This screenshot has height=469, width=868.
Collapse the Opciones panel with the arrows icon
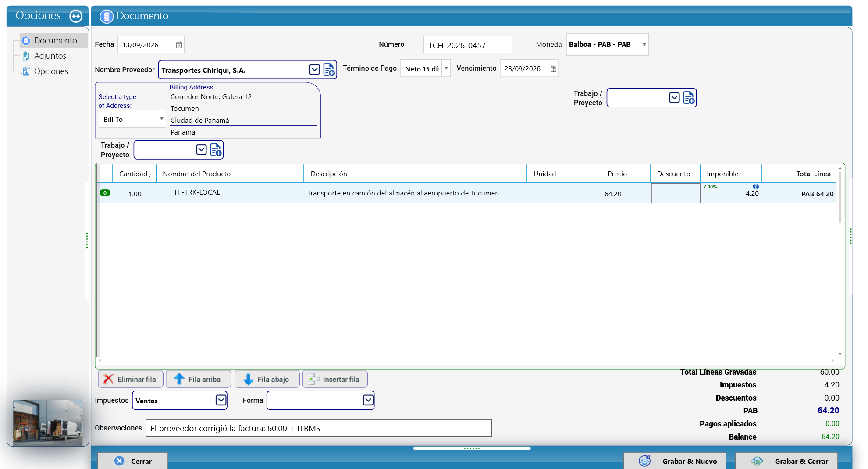(x=76, y=16)
